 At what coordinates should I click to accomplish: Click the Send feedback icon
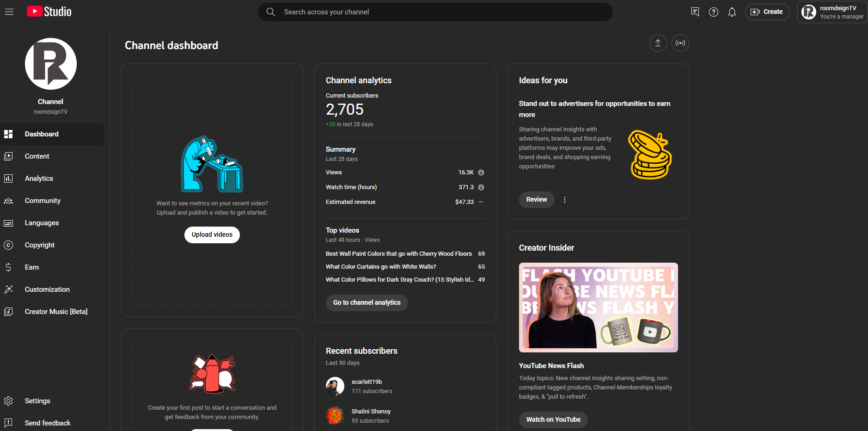(x=8, y=423)
